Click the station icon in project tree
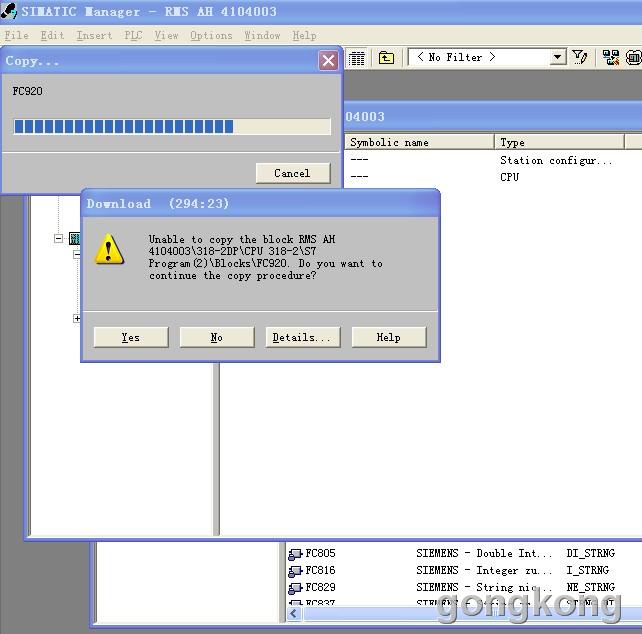This screenshot has height=634, width=642. click(75, 238)
